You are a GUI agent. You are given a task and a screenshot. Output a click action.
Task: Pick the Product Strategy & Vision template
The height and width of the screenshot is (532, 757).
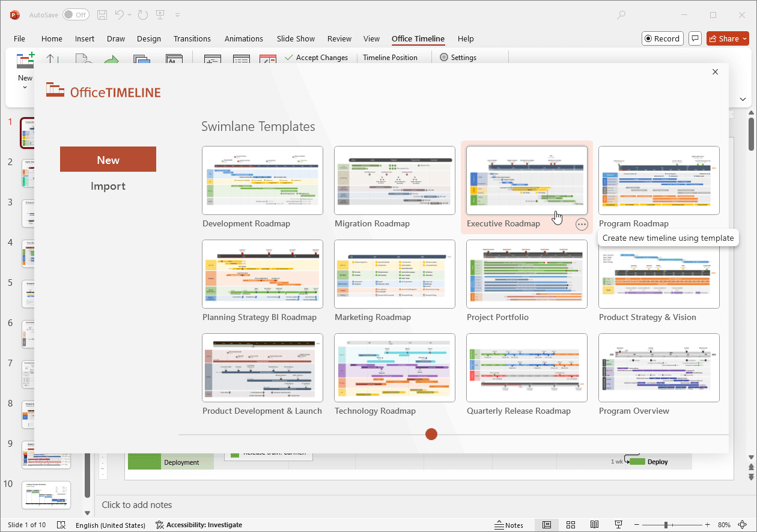[x=659, y=274]
